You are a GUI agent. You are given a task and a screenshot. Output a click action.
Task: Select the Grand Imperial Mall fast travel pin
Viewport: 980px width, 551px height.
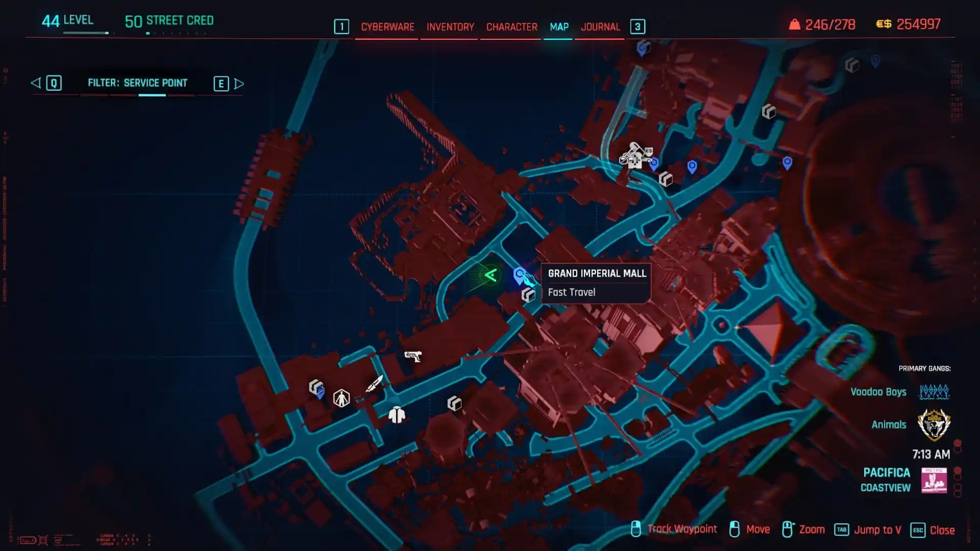click(520, 276)
